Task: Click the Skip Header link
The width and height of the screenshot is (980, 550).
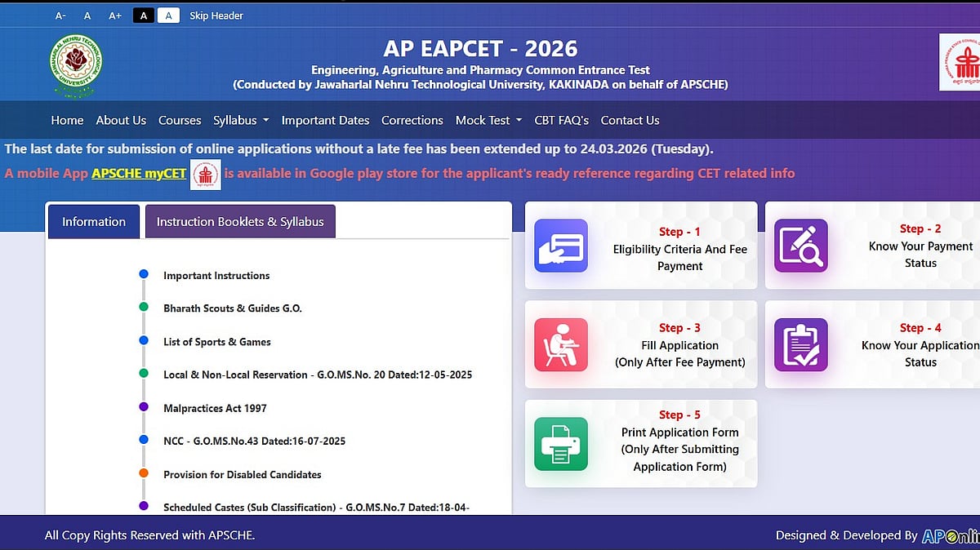Action: [216, 16]
